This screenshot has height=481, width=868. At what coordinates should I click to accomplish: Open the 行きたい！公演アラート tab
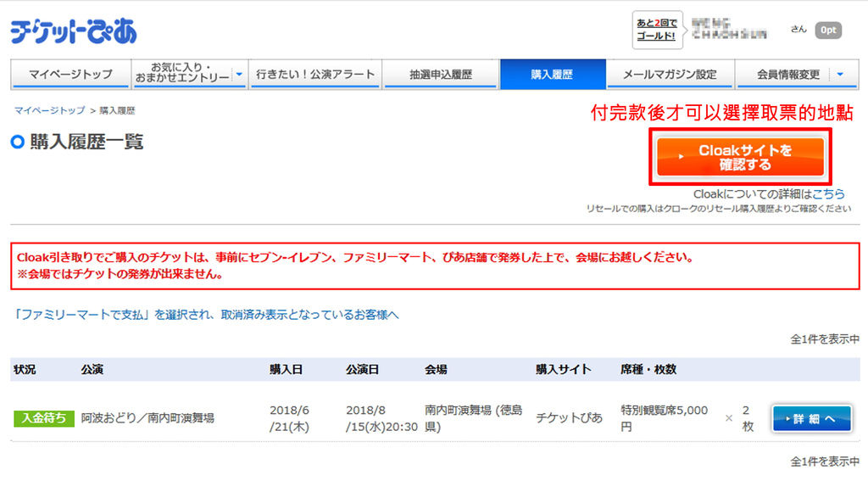[315, 75]
